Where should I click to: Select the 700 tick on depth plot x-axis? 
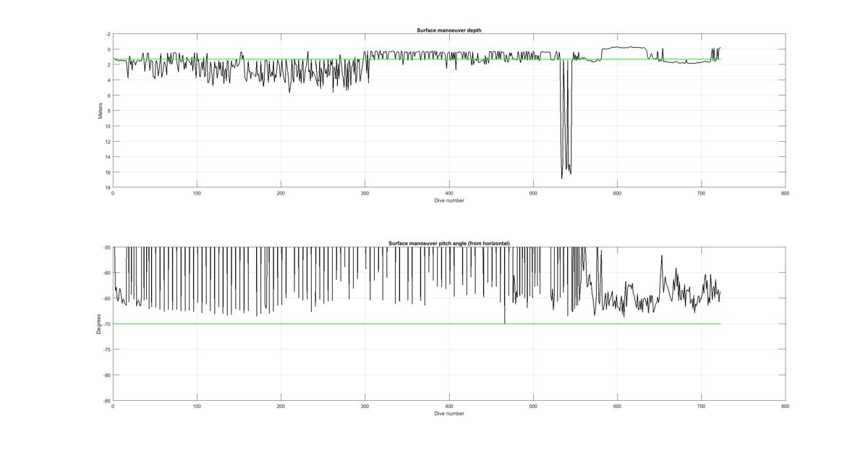click(702, 193)
